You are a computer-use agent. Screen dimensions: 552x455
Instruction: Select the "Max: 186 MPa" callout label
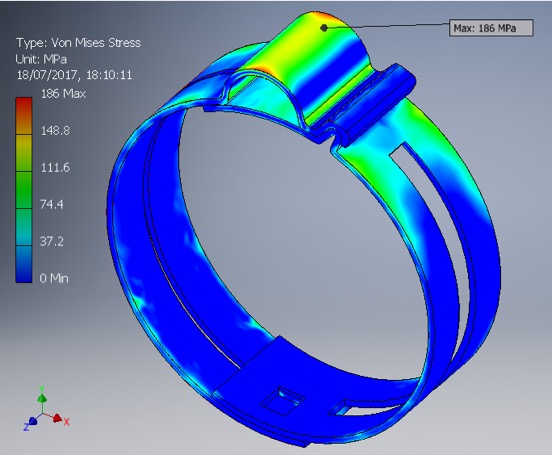point(491,28)
